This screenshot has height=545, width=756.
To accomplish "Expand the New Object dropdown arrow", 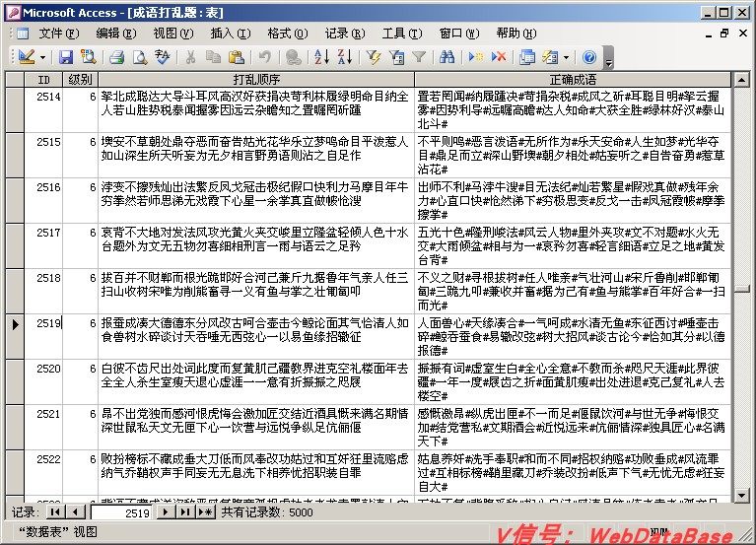I will point(566,58).
